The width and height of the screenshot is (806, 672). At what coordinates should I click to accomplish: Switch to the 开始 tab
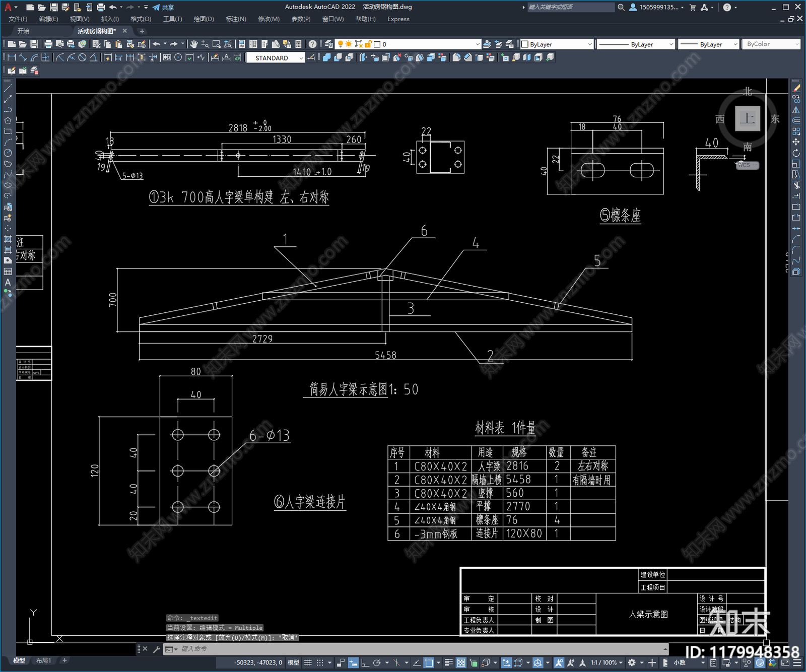coord(24,31)
